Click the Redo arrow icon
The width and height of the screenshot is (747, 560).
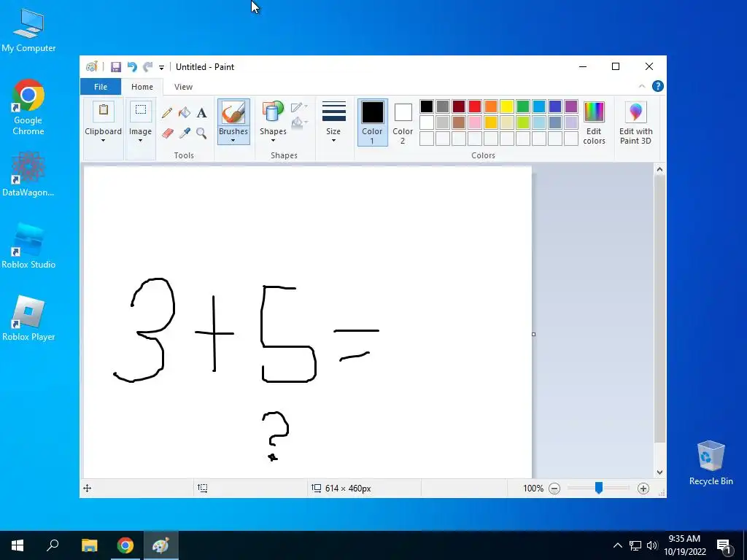click(x=148, y=67)
